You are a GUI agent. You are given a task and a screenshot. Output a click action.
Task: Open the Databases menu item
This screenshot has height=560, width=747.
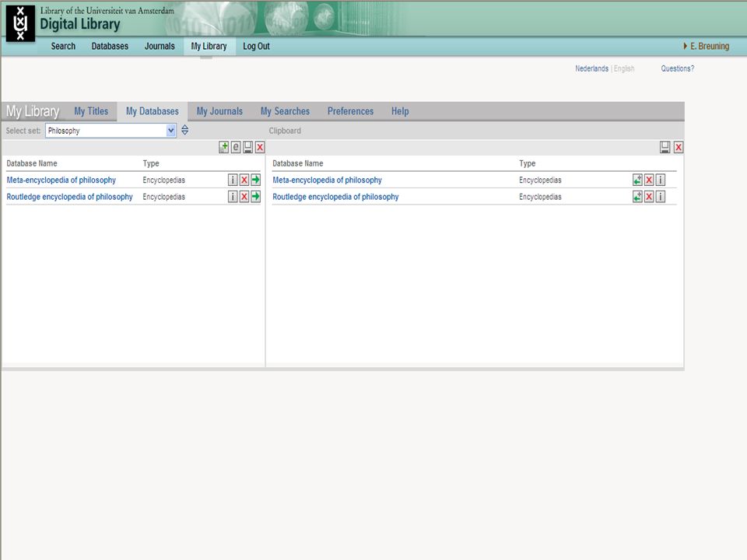click(110, 46)
